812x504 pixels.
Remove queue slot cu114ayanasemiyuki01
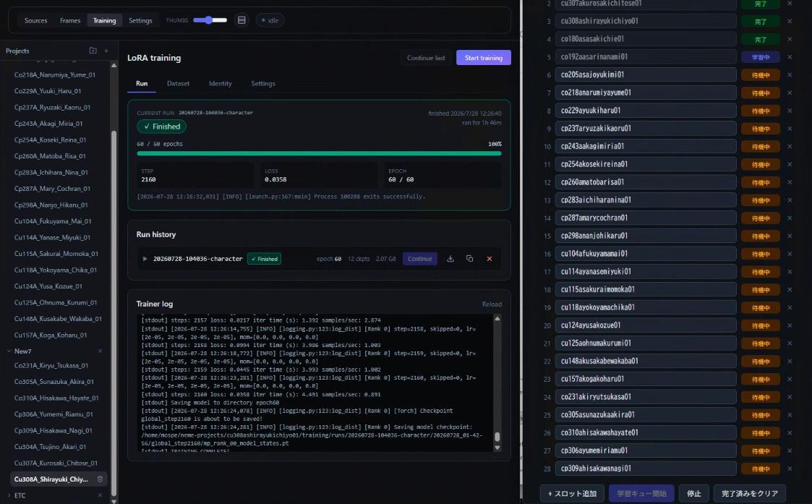pos(789,271)
